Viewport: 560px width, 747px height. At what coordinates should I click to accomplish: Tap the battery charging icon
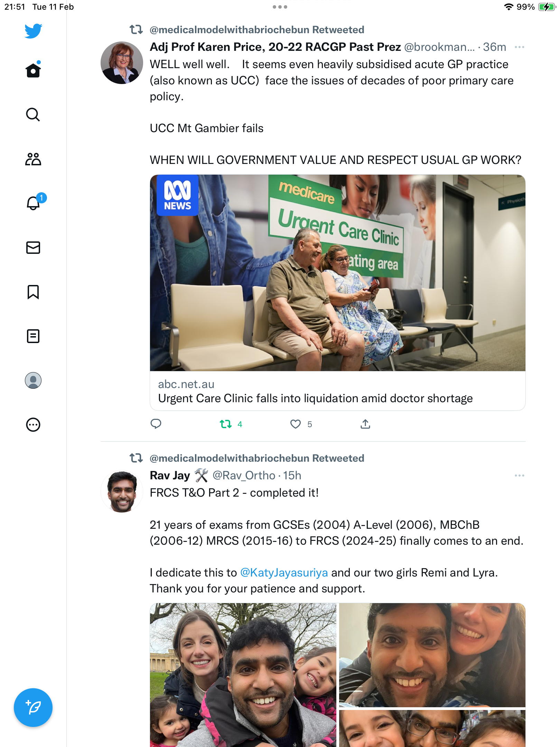[547, 7]
